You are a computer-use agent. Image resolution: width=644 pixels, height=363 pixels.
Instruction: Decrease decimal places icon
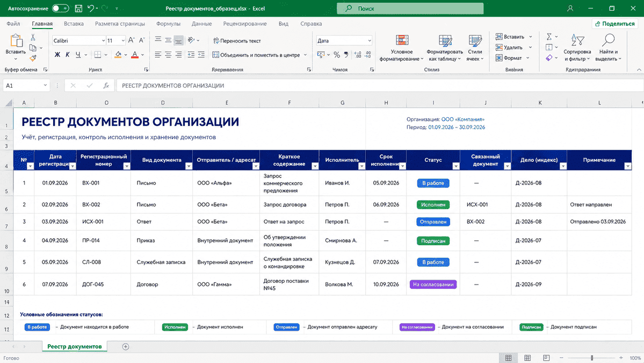(x=367, y=55)
